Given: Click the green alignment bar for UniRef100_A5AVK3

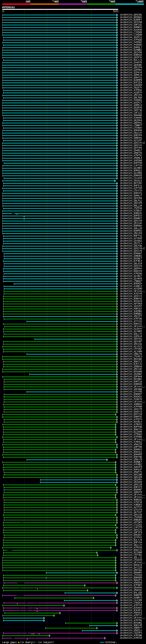Looking at the screenshot, I should click(x=33, y=613).
